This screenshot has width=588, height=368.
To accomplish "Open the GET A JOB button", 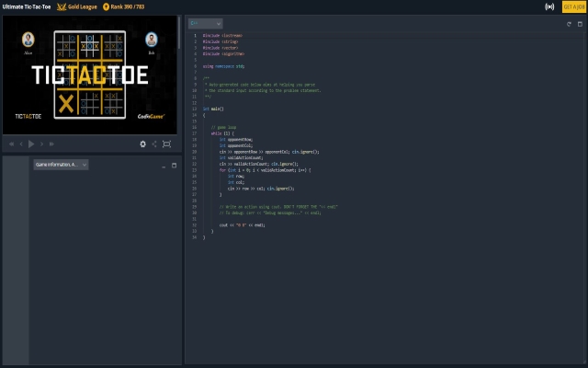I will click(573, 6).
